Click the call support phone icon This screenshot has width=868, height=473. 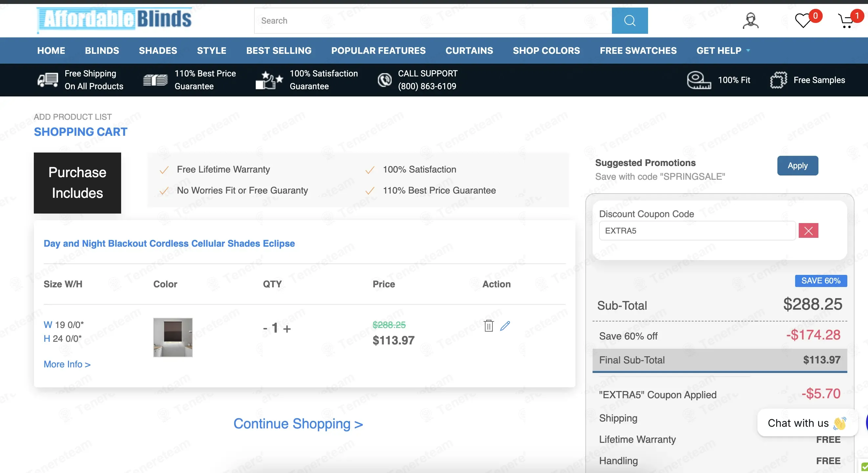384,80
